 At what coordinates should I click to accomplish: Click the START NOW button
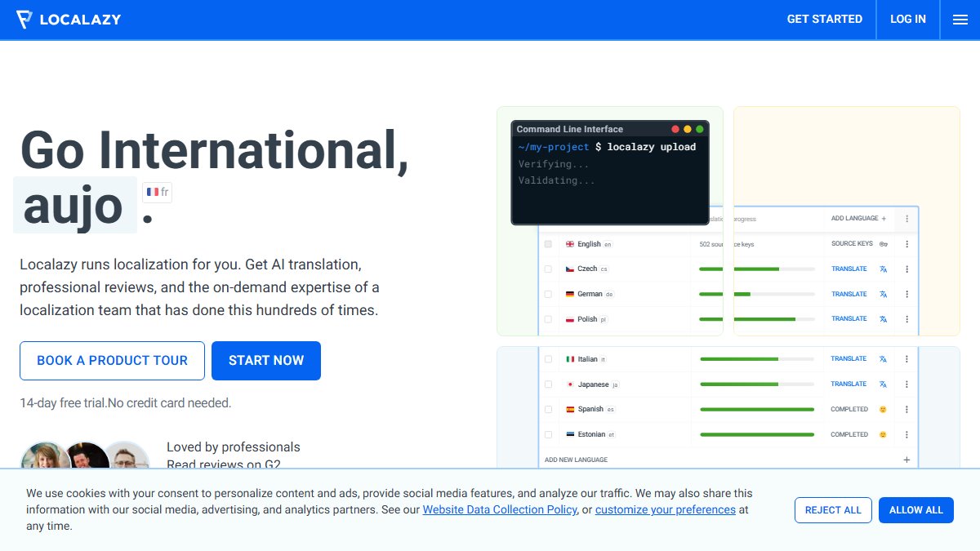coord(266,361)
